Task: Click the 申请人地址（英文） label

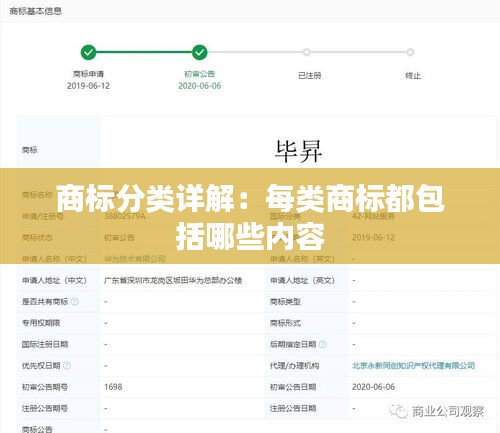Action: (x=302, y=280)
